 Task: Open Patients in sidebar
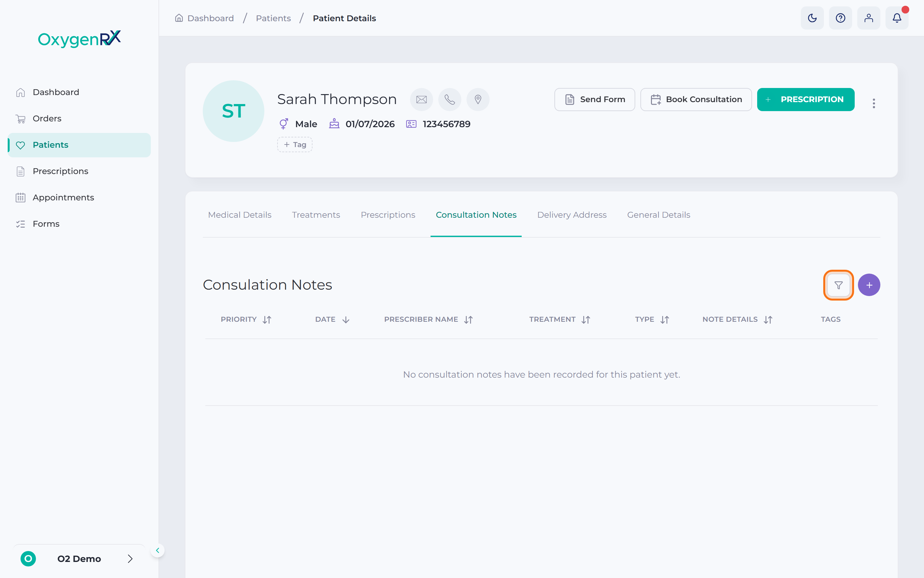pyautogui.click(x=79, y=145)
